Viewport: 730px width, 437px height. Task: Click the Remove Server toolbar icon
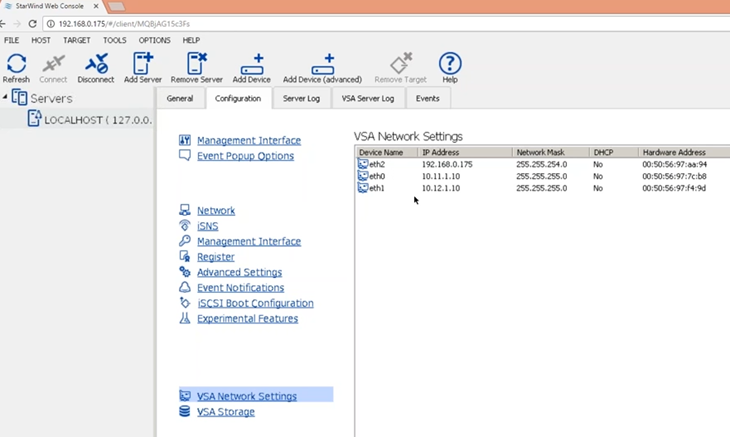pos(196,63)
